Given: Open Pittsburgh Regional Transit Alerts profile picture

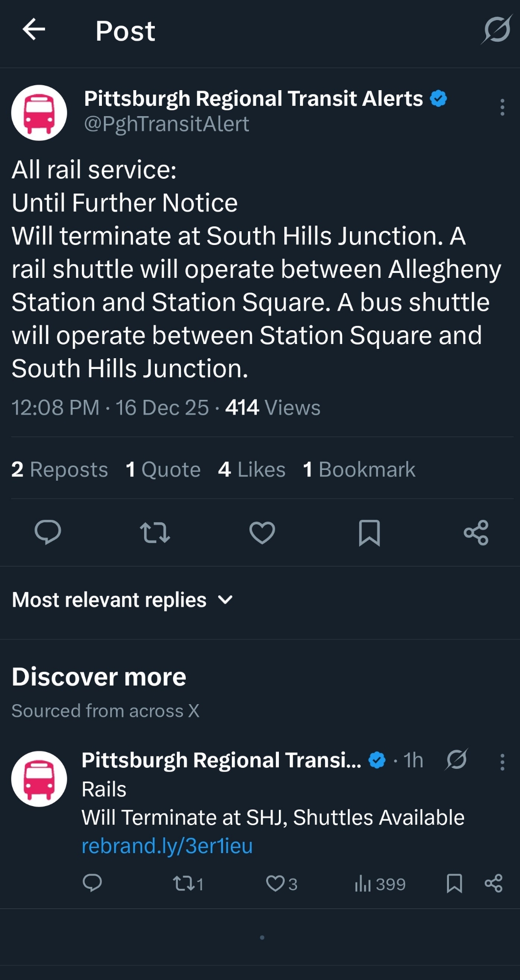Looking at the screenshot, I should pos(39,113).
